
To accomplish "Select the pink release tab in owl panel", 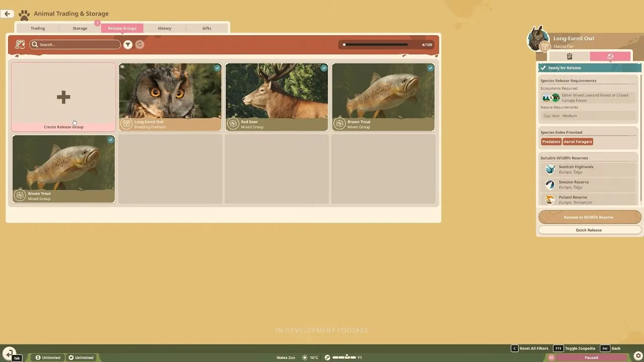I will tap(610, 56).
